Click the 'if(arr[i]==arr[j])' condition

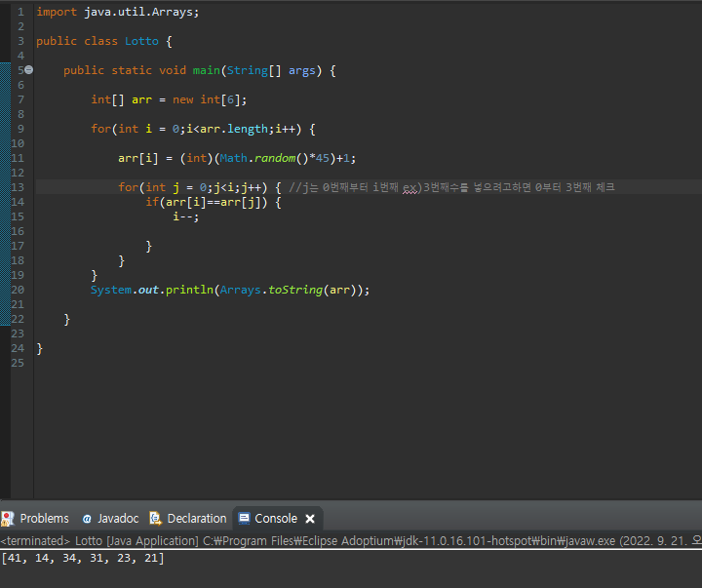(207, 202)
